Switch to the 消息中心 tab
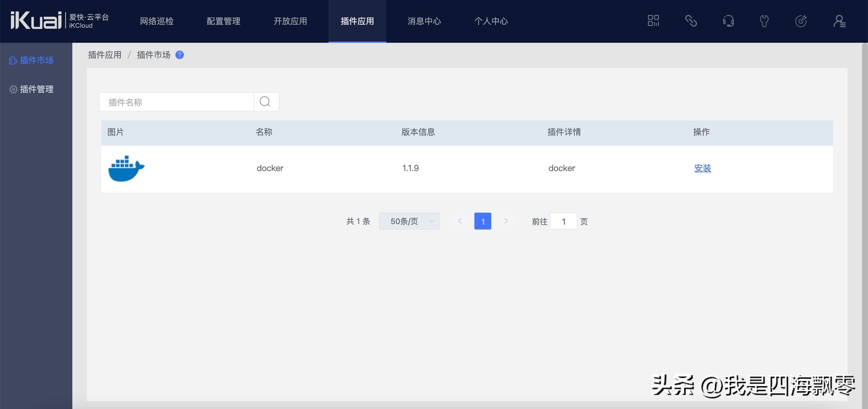 pos(424,21)
